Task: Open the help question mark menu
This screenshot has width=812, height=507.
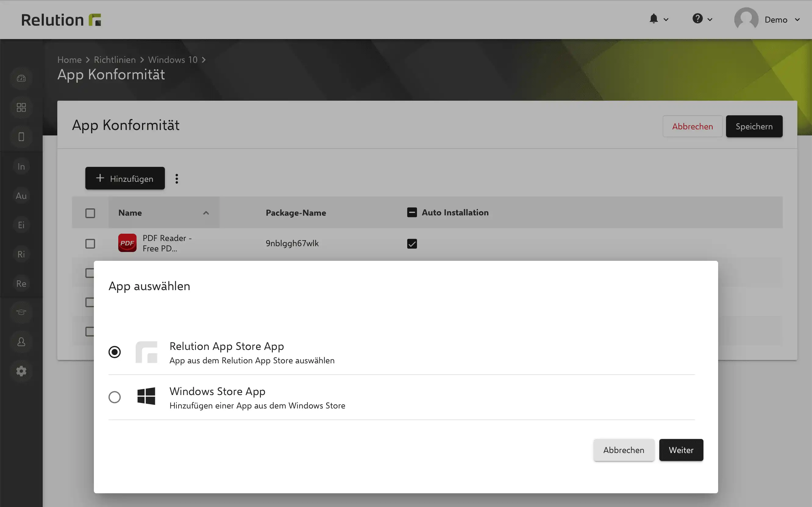Action: [x=697, y=19]
